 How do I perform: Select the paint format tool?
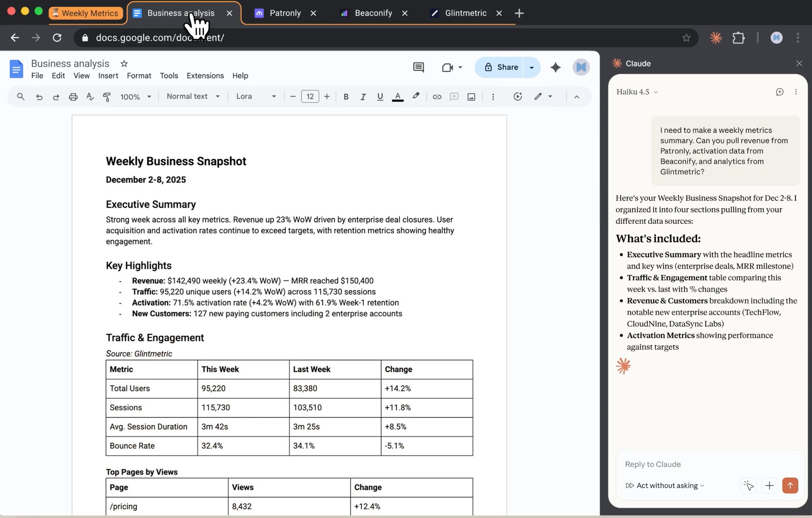(x=107, y=97)
